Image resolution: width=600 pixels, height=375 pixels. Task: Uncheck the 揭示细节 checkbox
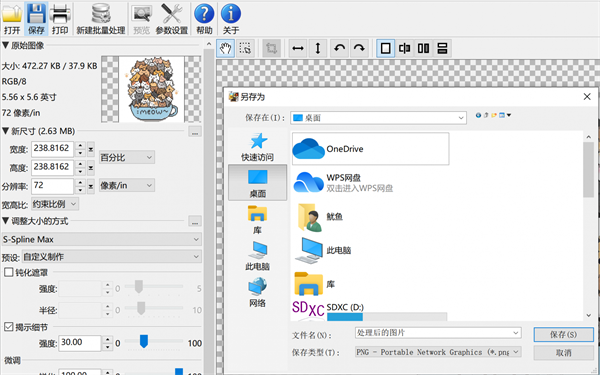click(8, 327)
